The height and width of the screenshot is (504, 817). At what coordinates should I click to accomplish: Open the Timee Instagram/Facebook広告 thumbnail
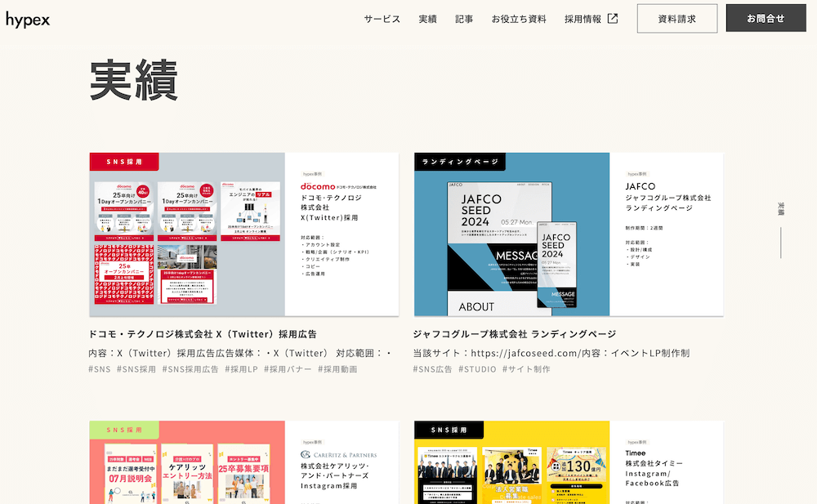(569, 462)
